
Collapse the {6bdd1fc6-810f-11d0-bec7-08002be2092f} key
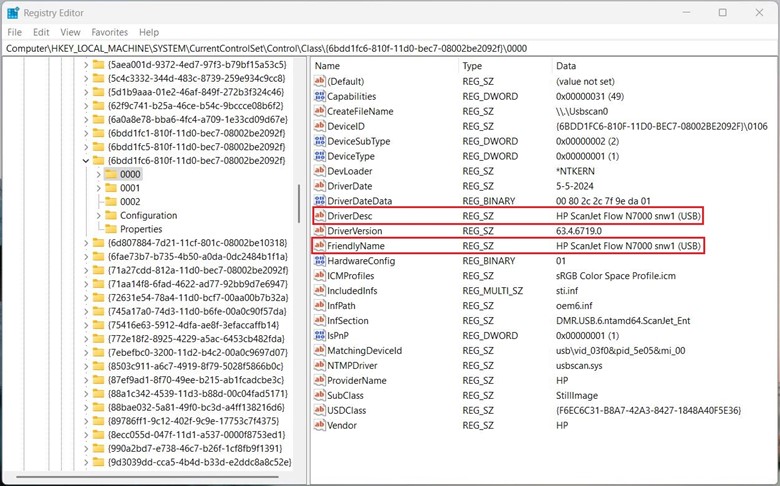click(x=85, y=160)
